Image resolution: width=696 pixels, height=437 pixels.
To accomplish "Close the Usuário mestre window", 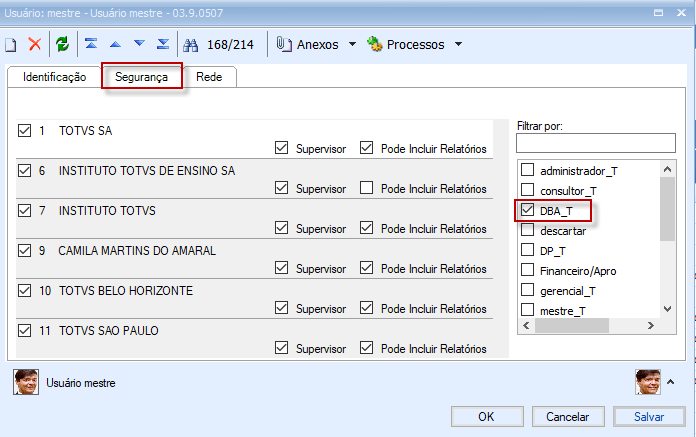I will pyautogui.click(x=681, y=13).
